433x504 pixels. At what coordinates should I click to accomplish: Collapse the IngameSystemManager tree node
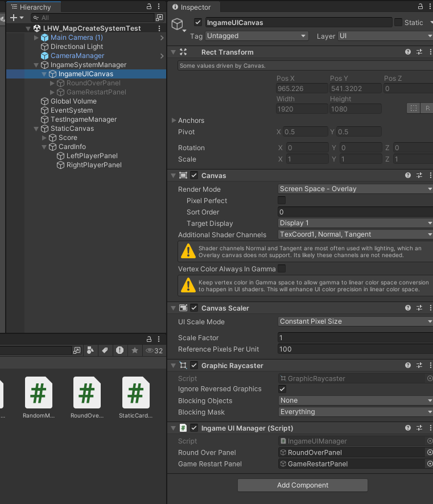tap(36, 65)
